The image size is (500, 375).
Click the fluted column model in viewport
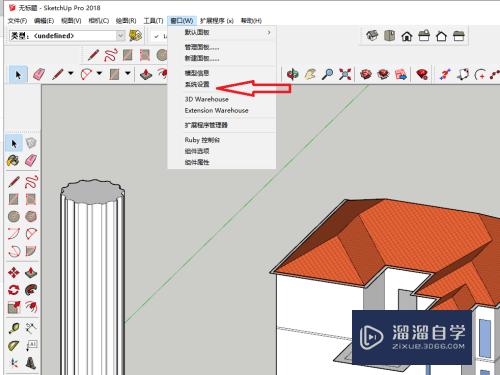[92, 277]
